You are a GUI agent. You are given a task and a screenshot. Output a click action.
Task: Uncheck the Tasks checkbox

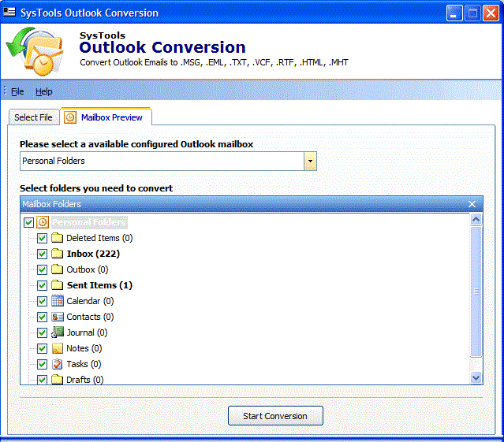click(x=42, y=364)
